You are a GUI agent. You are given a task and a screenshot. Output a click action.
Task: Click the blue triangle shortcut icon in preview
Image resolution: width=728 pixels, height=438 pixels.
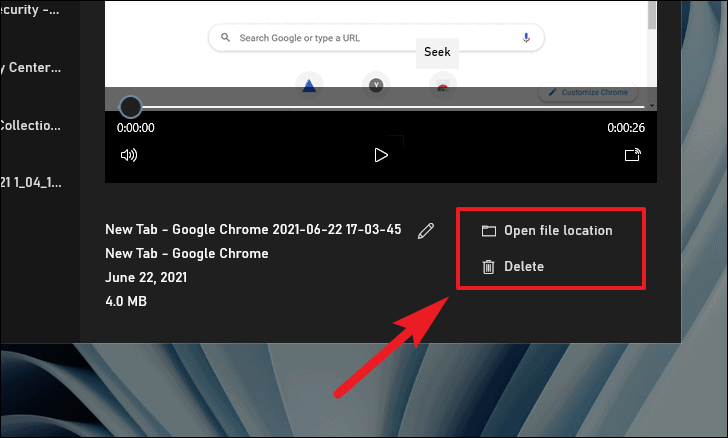(x=309, y=86)
